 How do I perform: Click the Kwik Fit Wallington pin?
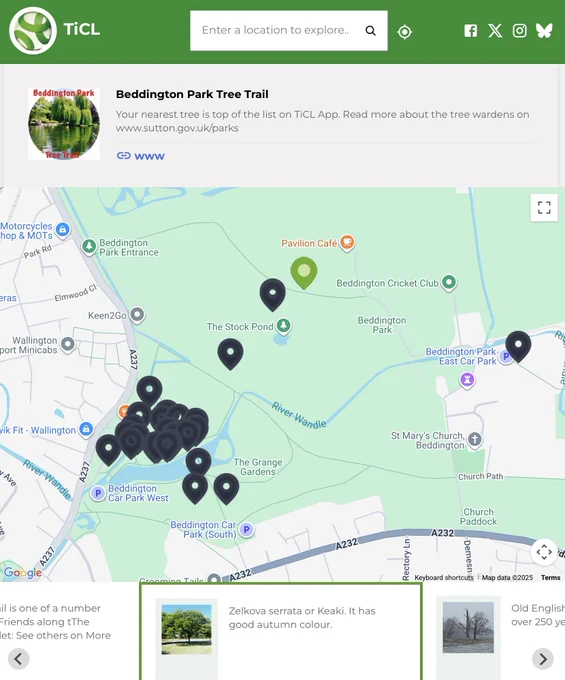[x=86, y=430]
